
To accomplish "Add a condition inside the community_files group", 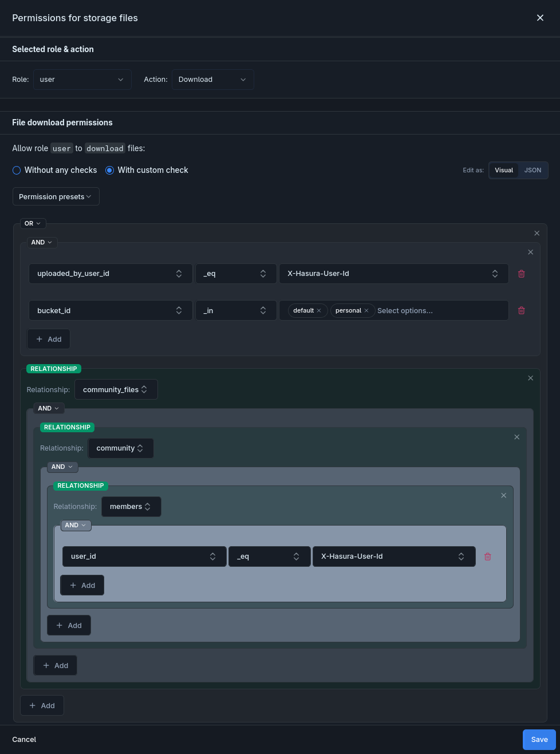I will click(x=56, y=665).
